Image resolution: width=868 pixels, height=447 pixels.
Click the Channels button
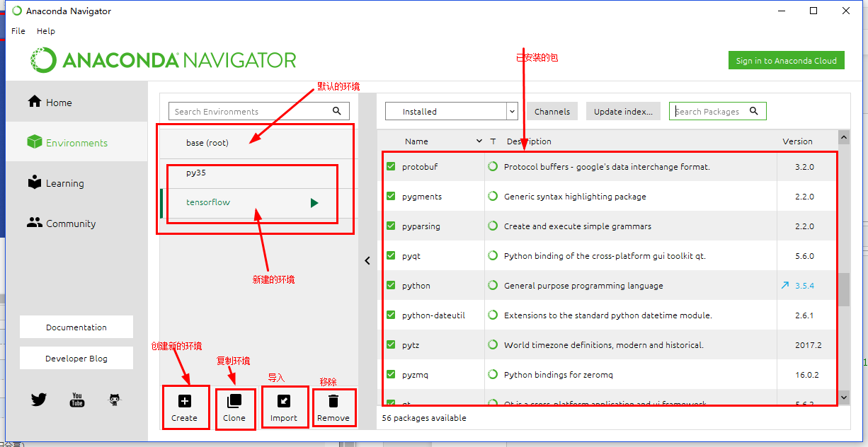pos(552,111)
